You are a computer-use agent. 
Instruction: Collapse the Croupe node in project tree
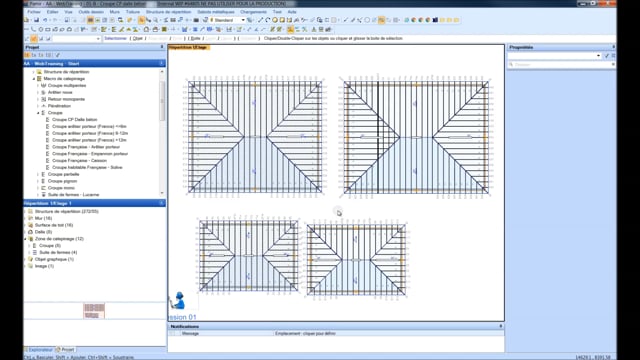pos(38,113)
